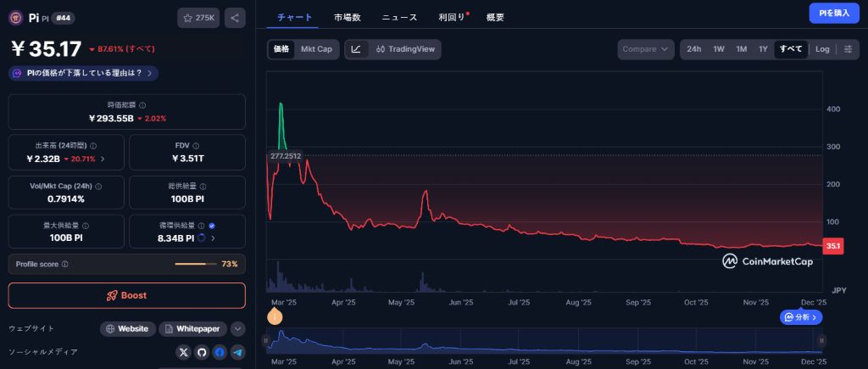Click the PIを購入 button
This screenshot has width=868, height=369.
pyautogui.click(x=834, y=13)
